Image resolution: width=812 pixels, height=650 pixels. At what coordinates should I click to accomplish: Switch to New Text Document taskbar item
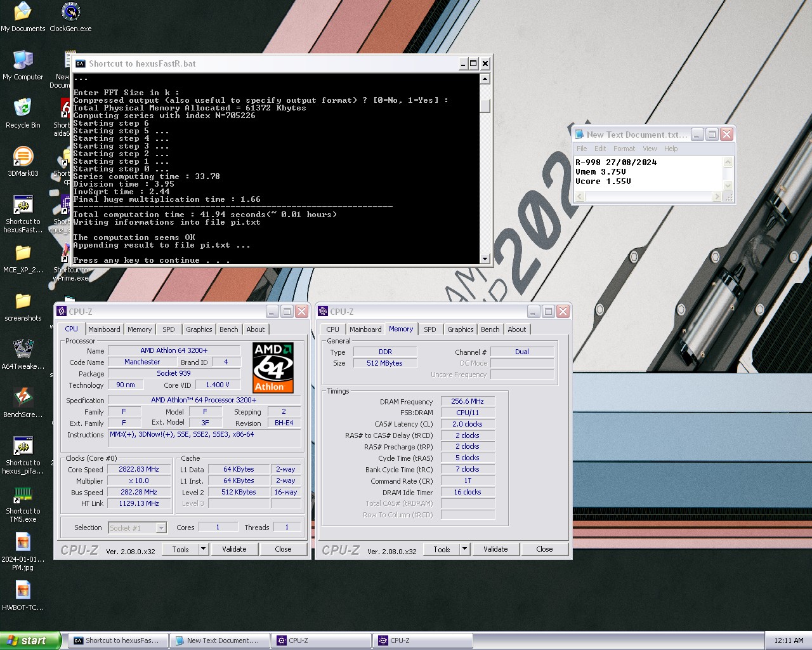(x=219, y=640)
